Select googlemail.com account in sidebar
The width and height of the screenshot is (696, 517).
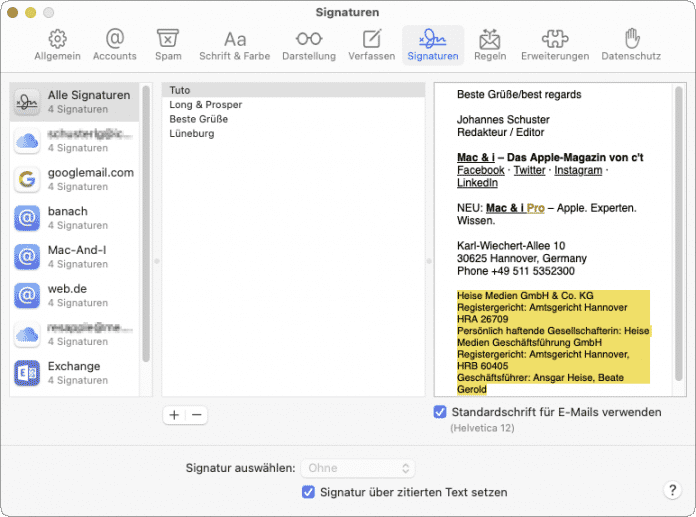(75, 179)
